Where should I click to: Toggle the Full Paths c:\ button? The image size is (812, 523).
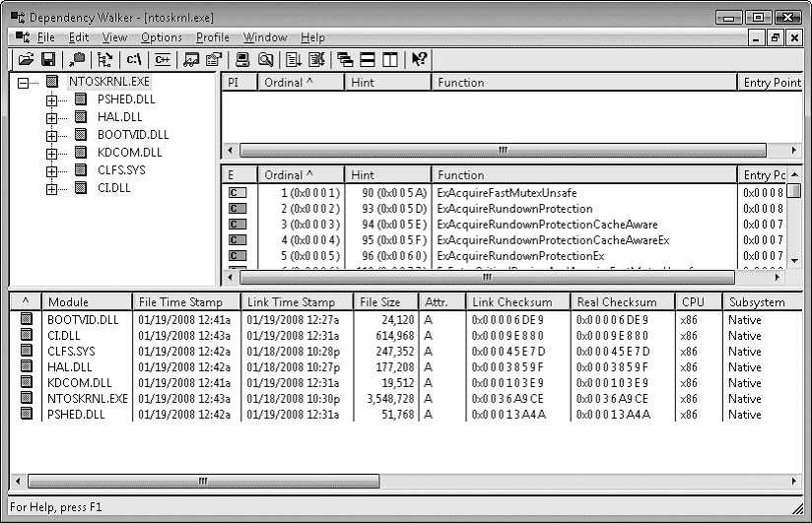(134, 60)
